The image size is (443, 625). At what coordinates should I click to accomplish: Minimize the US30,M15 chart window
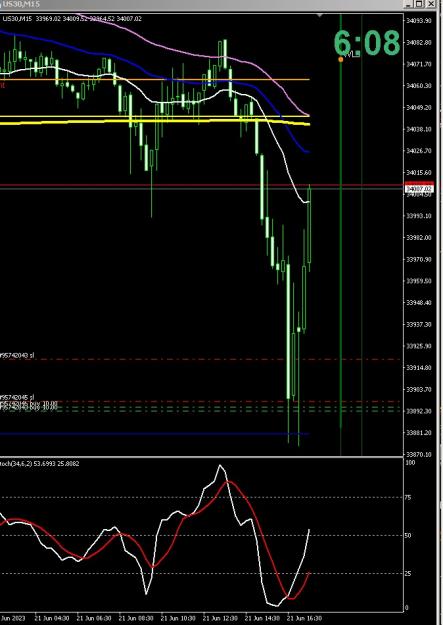click(408, 4)
